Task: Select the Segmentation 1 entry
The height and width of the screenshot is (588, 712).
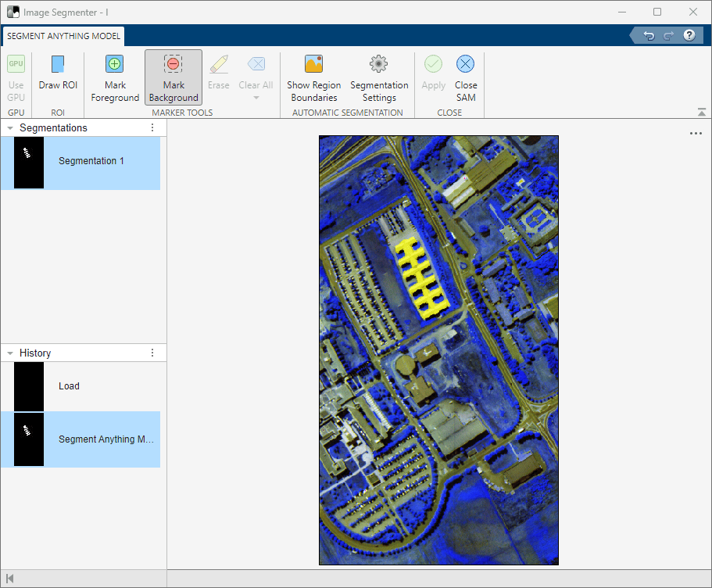Action: [x=81, y=163]
